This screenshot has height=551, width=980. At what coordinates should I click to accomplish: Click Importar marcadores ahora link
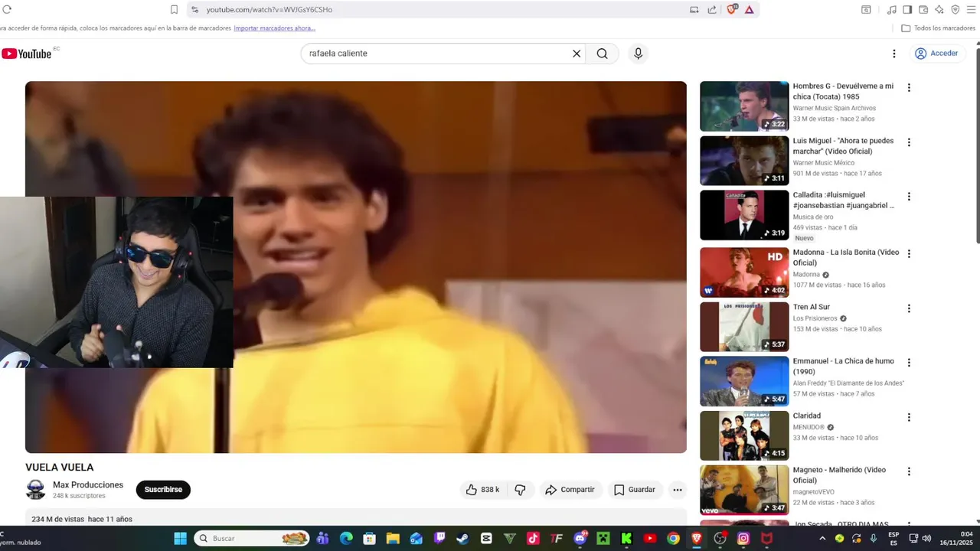pyautogui.click(x=274, y=28)
